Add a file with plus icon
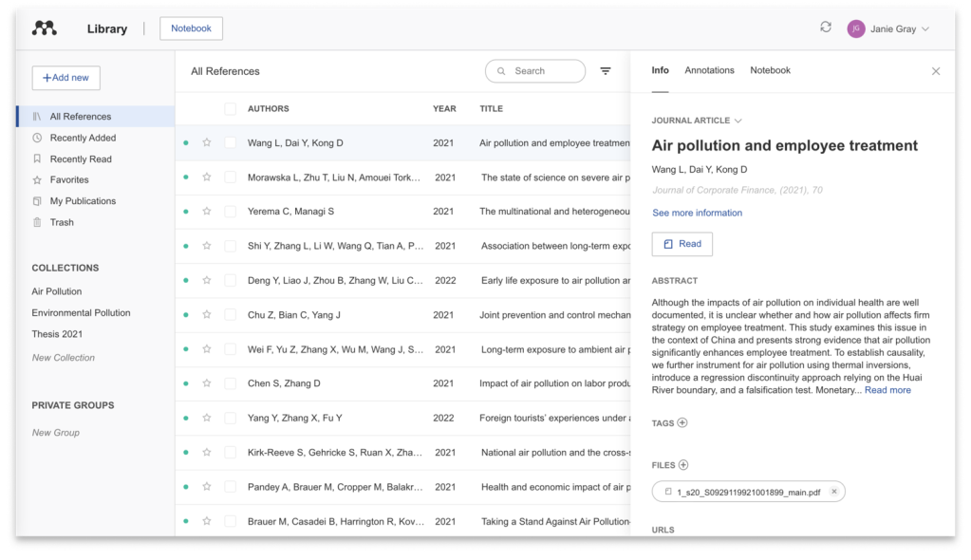Screen dimensions: 971x560 tap(683, 465)
